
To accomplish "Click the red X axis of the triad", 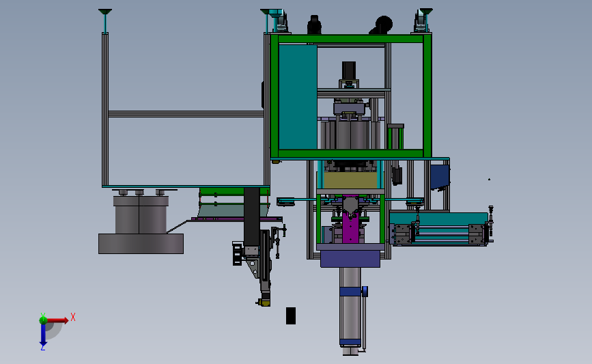I will [x=57, y=320].
